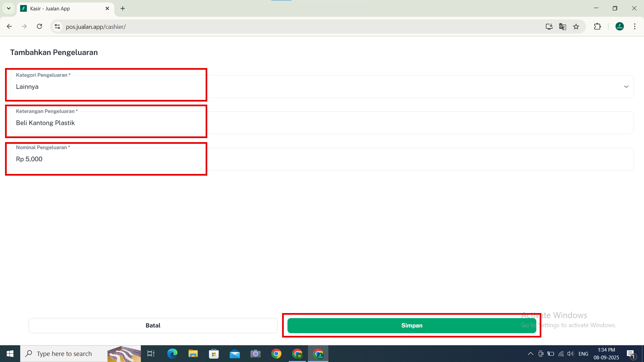Show hidden system tray icons
644x362 pixels.
tap(530, 354)
